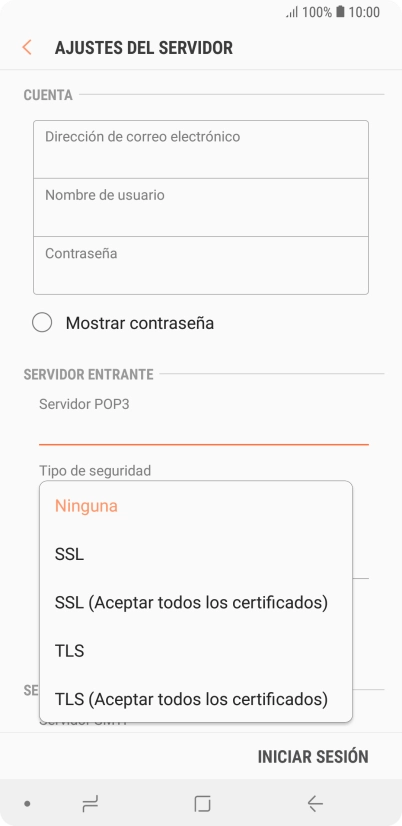Image resolution: width=402 pixels, height=826 pixels.
Task: Select TLS (Aceptar todos los certificados)
Action: tap(196, 699)
